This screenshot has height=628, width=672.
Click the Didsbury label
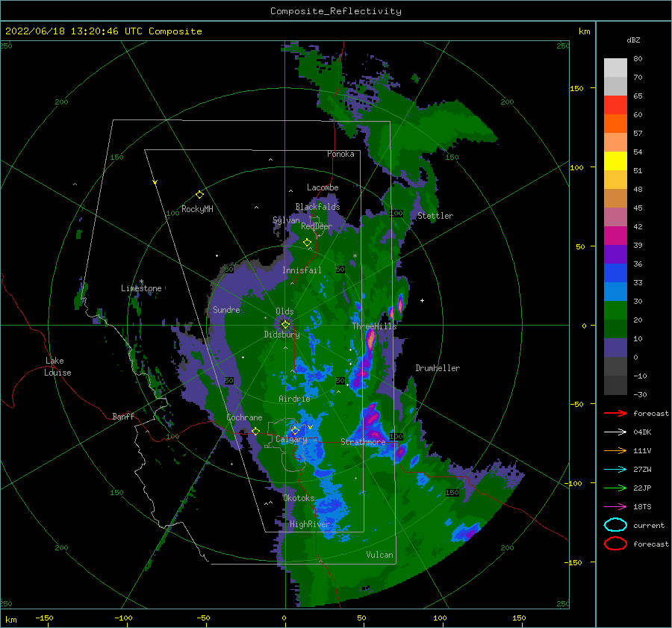coord(281,335)
